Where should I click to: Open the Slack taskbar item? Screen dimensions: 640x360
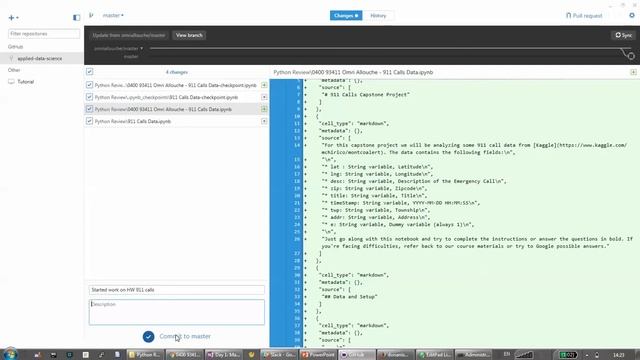(279, 355)
